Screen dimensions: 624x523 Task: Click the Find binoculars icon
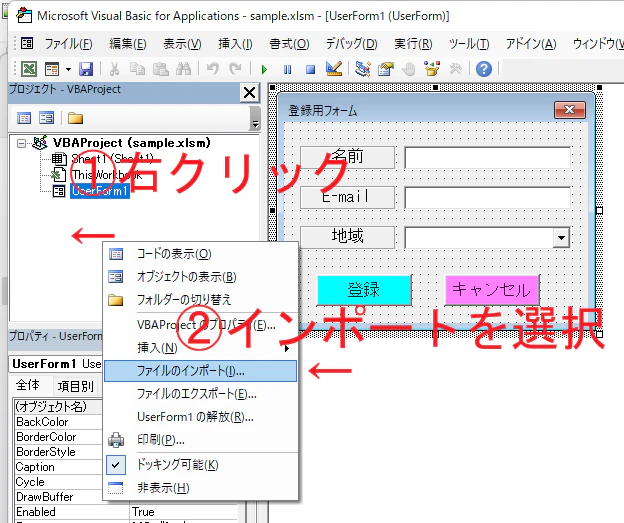[x=183, y=69]
